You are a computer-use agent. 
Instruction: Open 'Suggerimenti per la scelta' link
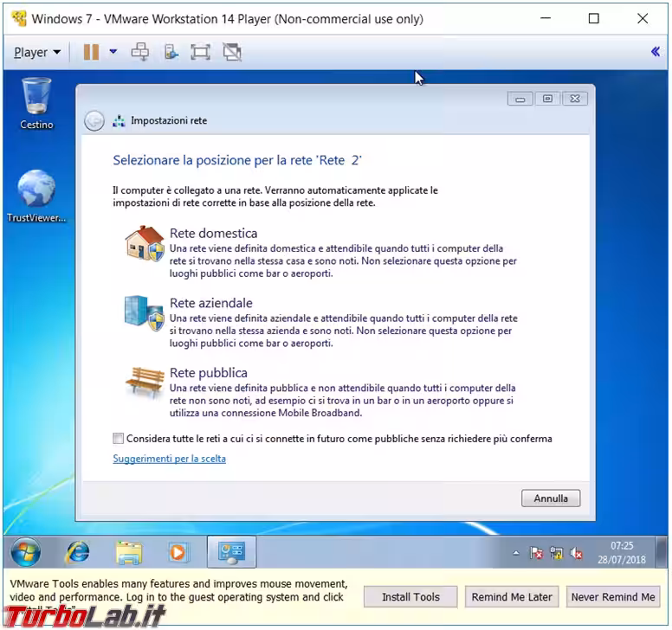(x=169, y=459)
